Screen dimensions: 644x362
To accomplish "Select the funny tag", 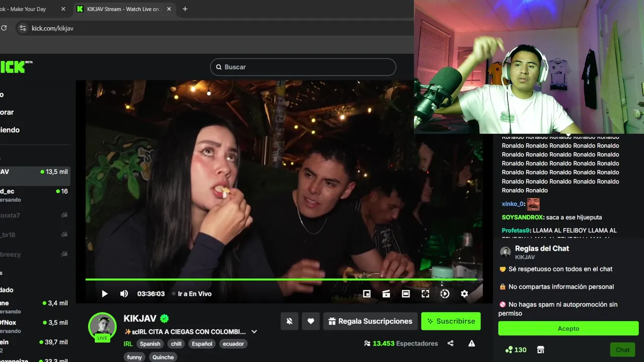I will (x=134, y=357).
